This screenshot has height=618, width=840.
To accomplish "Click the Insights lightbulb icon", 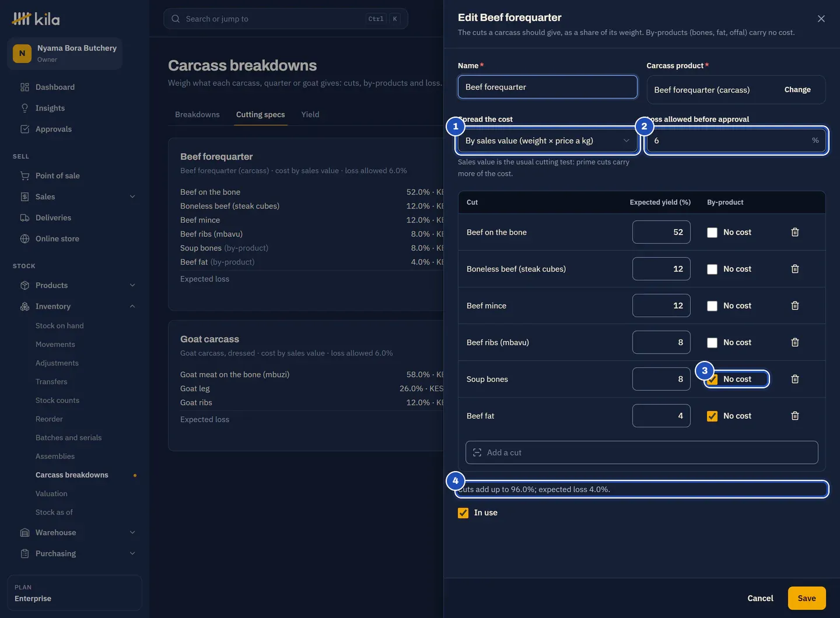I will (x=24, y=108).
